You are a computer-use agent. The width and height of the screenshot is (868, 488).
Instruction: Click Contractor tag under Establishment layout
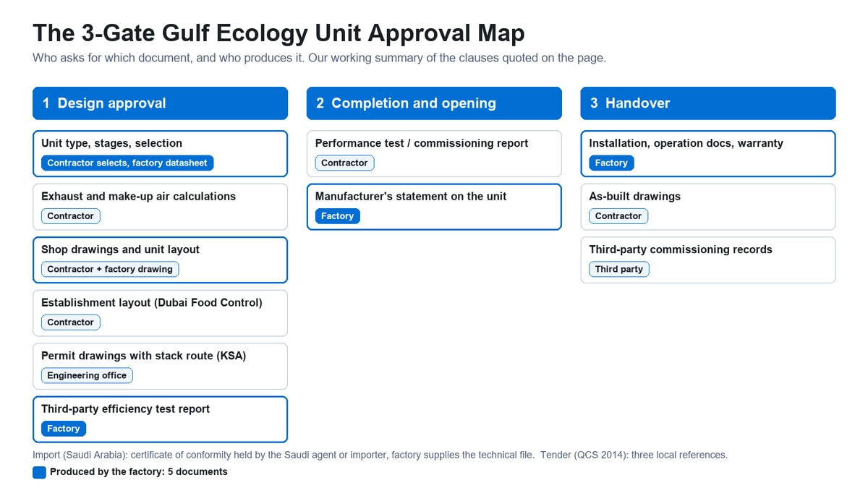point(71,322)
